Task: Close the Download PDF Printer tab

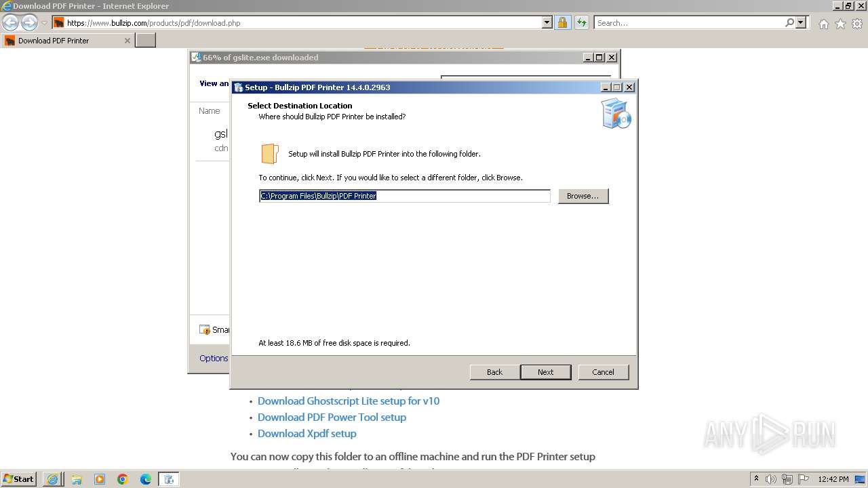Action: (x=127, y=41)
